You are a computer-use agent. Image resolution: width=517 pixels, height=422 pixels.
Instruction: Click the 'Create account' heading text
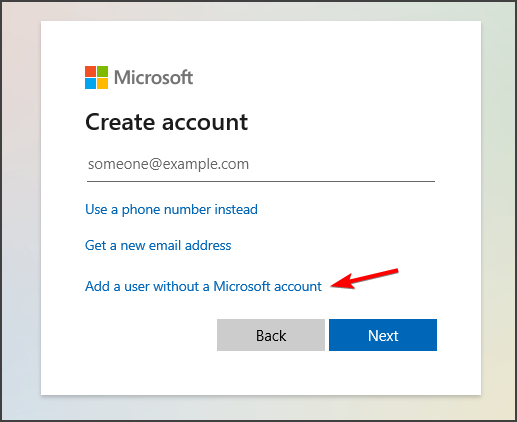[x=166, y=122]
